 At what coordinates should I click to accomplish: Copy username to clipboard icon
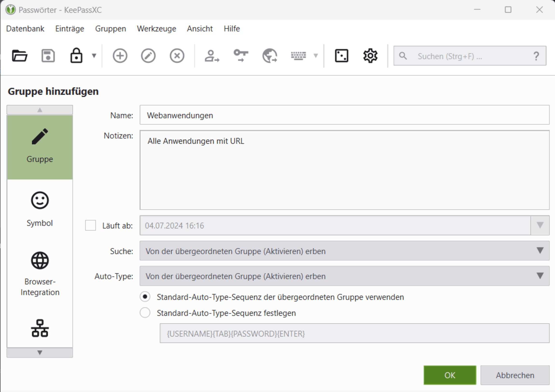pos(212,56)
